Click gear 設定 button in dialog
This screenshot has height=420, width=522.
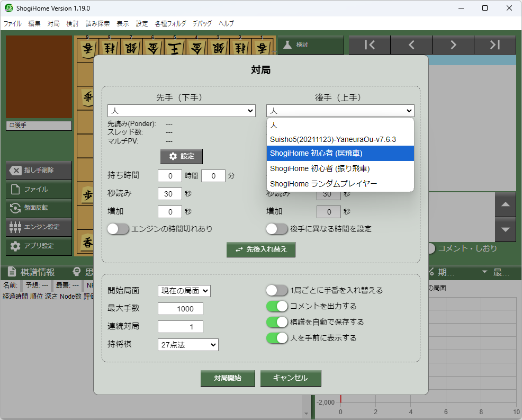182,156
